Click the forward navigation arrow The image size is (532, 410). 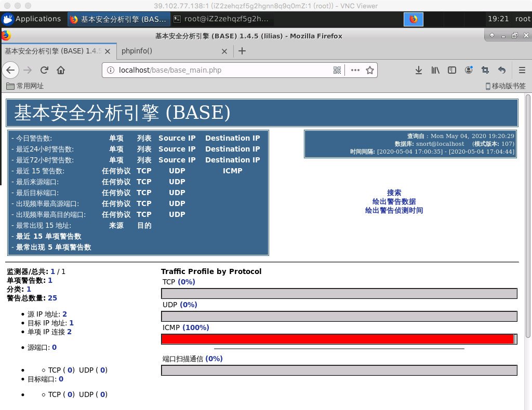[x=28, y=70]
